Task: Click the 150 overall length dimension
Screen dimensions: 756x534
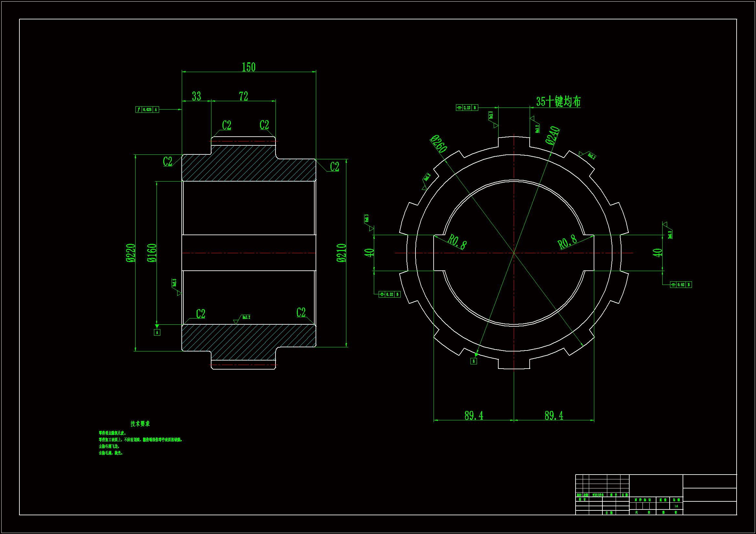Action: point(249,67)
